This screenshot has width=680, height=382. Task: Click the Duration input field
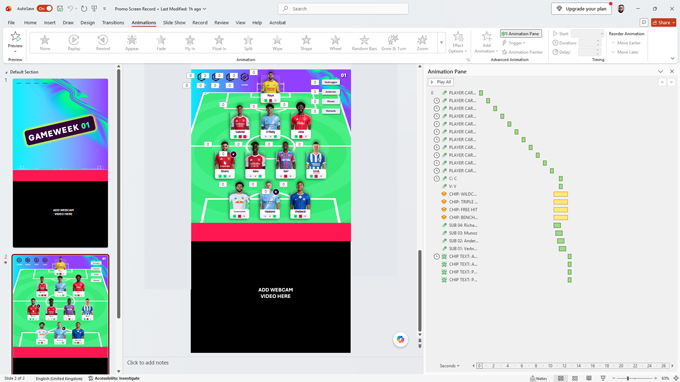(589, 43)
